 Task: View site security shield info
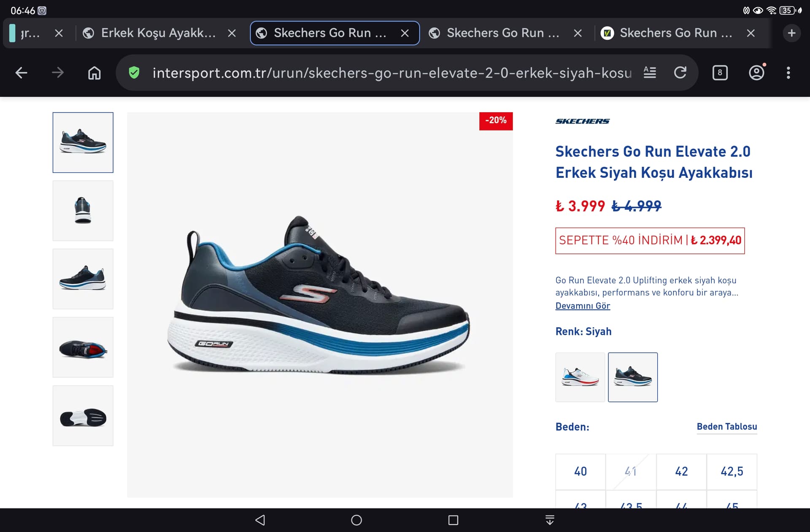134,73
